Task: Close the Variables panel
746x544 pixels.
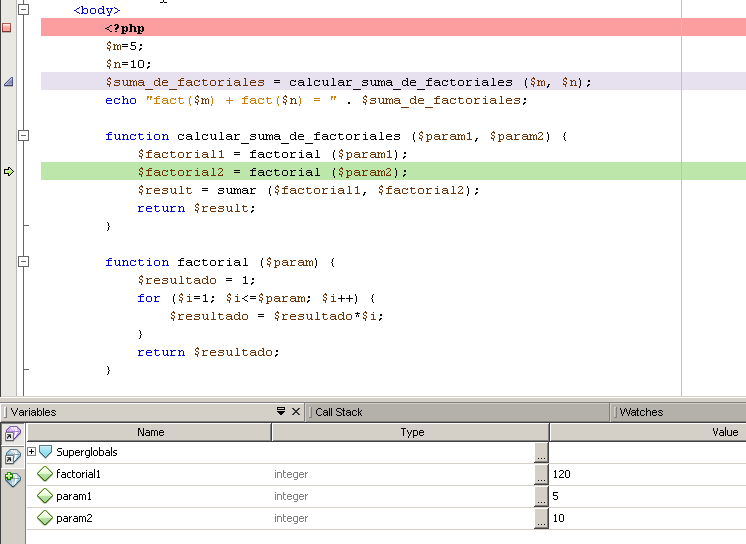Action: [295, 412]
